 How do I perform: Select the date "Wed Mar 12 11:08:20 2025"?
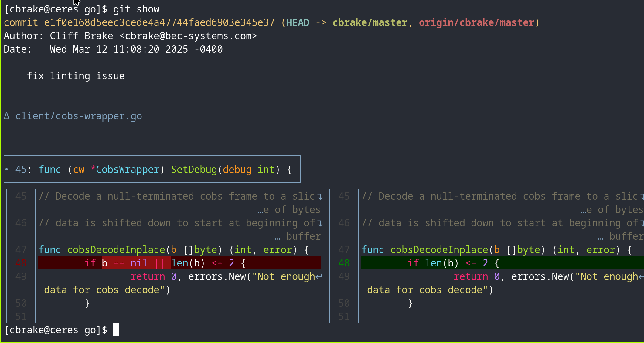(x=119, y=49)
